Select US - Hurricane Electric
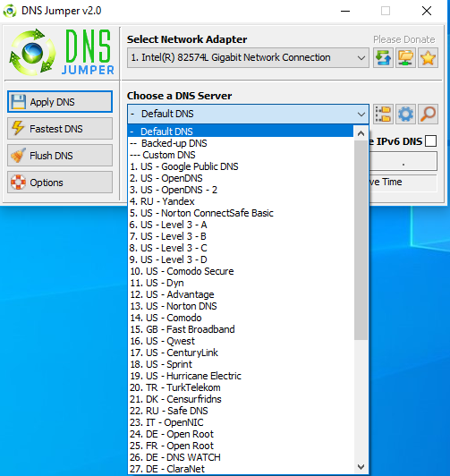 coord(241,376)
